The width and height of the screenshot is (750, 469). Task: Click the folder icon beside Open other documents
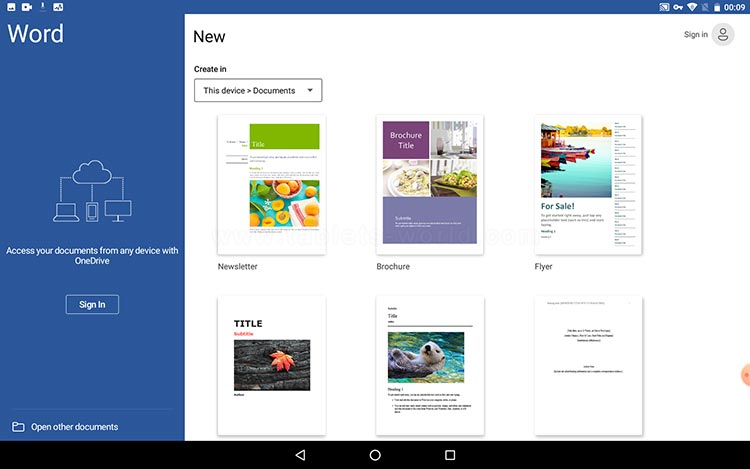click(18, 427)
